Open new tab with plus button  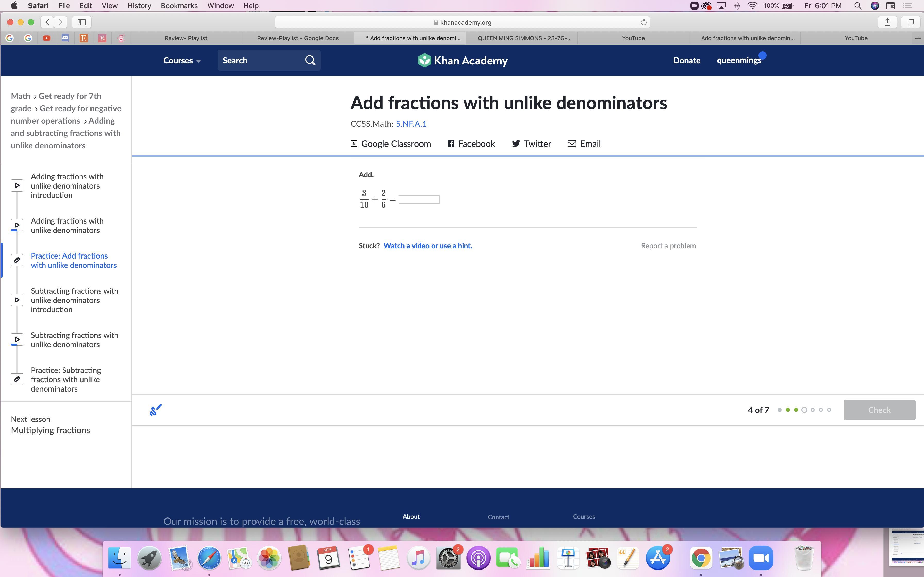pos(918,38)
